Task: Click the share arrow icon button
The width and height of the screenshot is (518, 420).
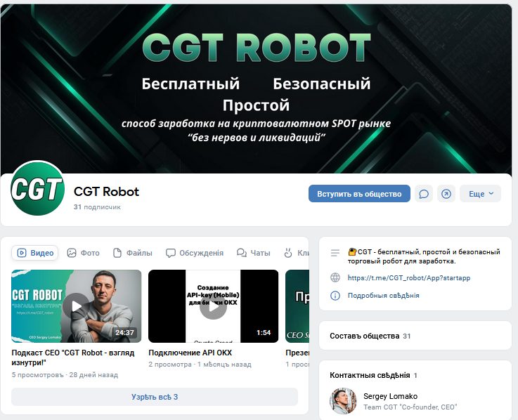Action: click(x=446, y=194)
